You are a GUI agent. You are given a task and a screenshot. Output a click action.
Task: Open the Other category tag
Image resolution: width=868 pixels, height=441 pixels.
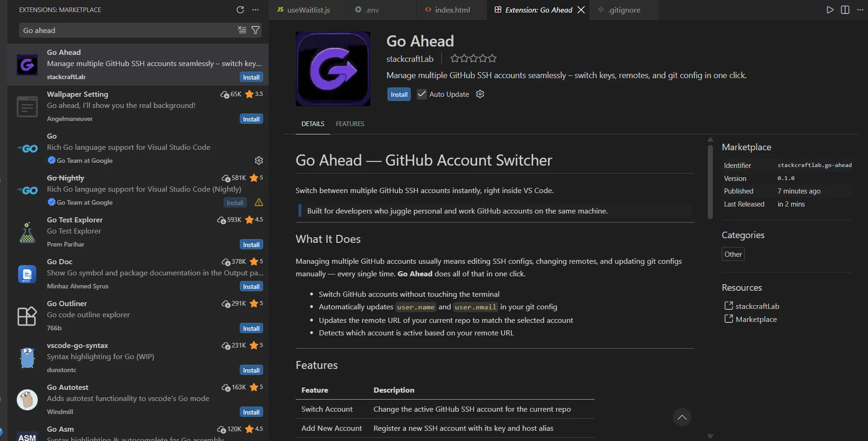733,254
